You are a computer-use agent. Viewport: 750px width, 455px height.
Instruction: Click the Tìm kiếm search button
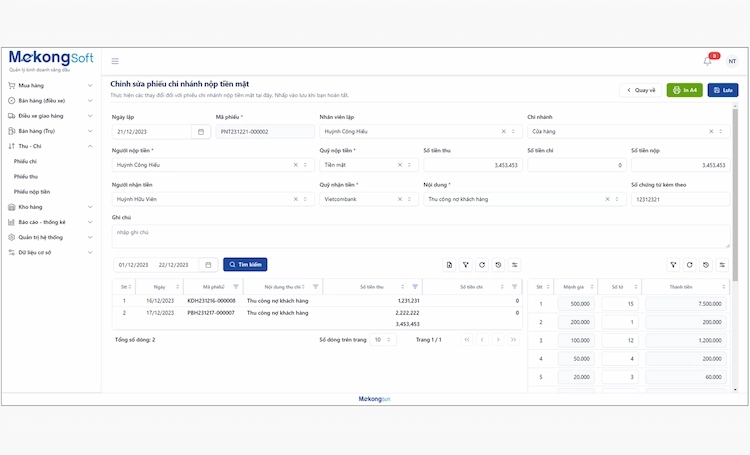click(x=245, y=265)
